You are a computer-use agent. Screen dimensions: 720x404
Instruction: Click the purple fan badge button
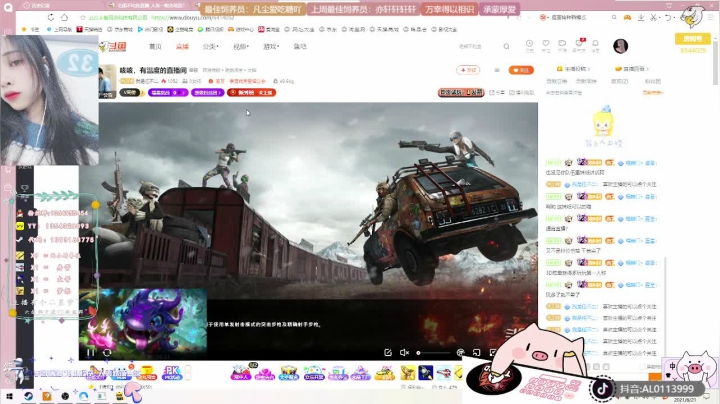click(x=168, y=93)
